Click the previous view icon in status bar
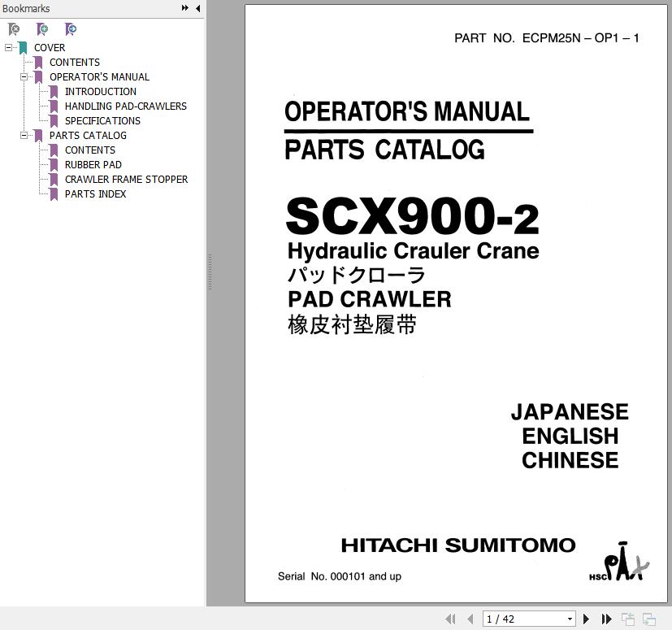Viewport: 672px width, 630px height. tap(628, 619)
